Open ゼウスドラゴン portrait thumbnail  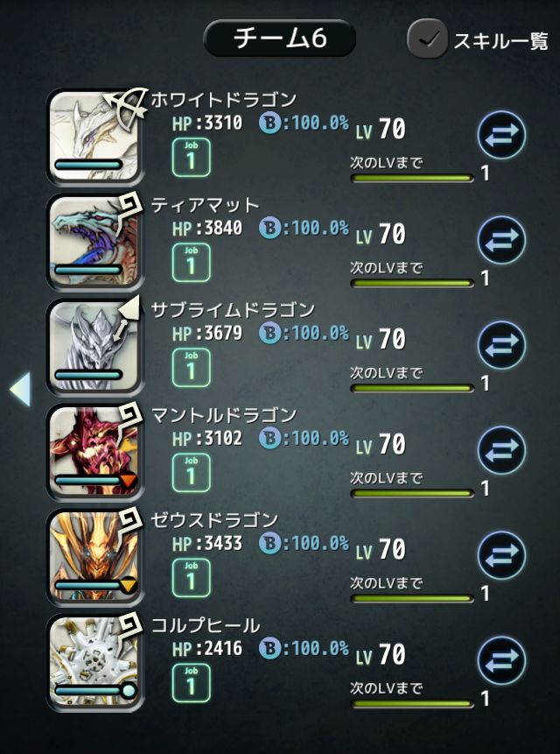95,557
